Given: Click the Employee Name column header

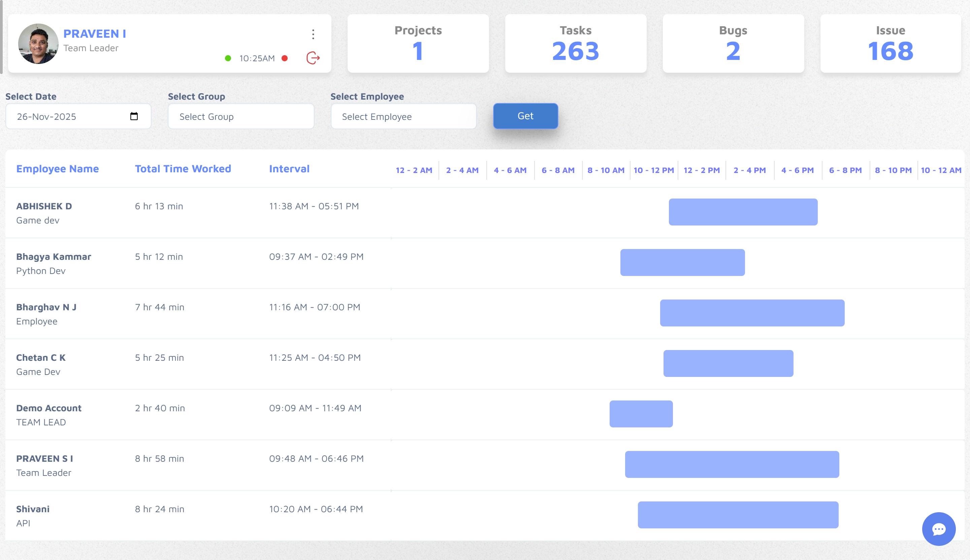Looking at the screenshot, I should 57,169.
